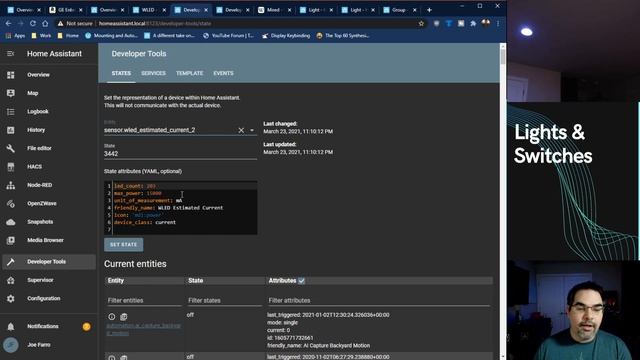Open the Node-RED sidebar icon
The width and height of the screenshot is (640, 360).
11,185
